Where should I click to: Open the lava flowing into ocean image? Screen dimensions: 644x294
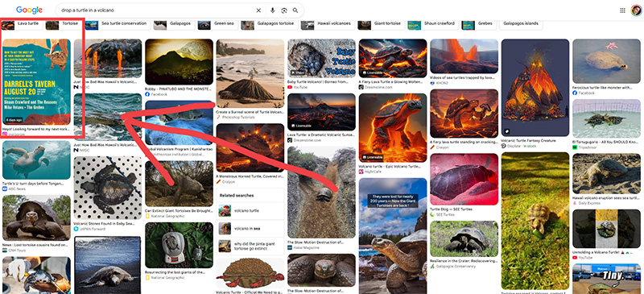[x=108, y=58]
